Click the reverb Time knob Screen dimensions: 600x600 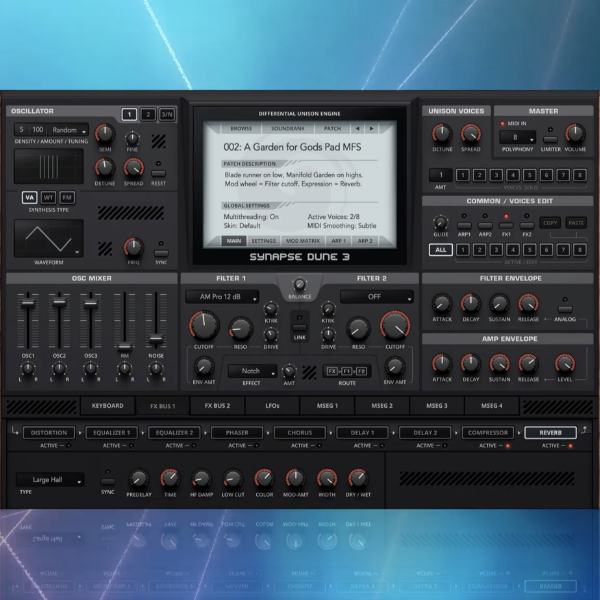(170, 479)
